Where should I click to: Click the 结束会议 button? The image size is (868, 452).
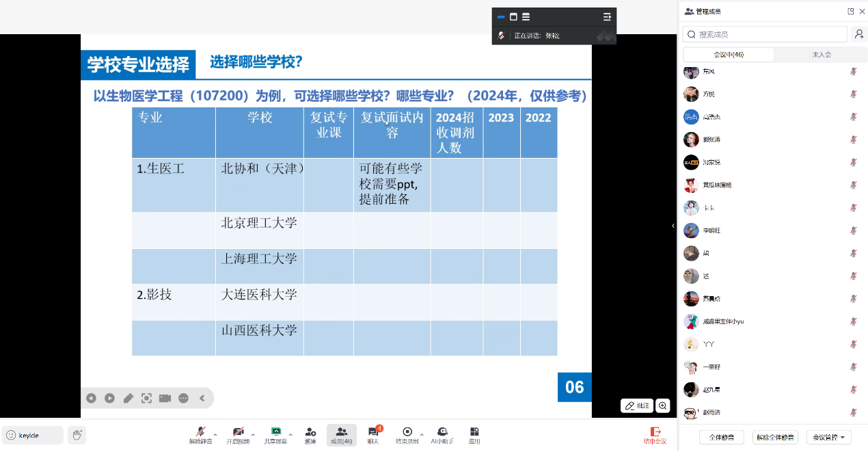tap(655, 435)
